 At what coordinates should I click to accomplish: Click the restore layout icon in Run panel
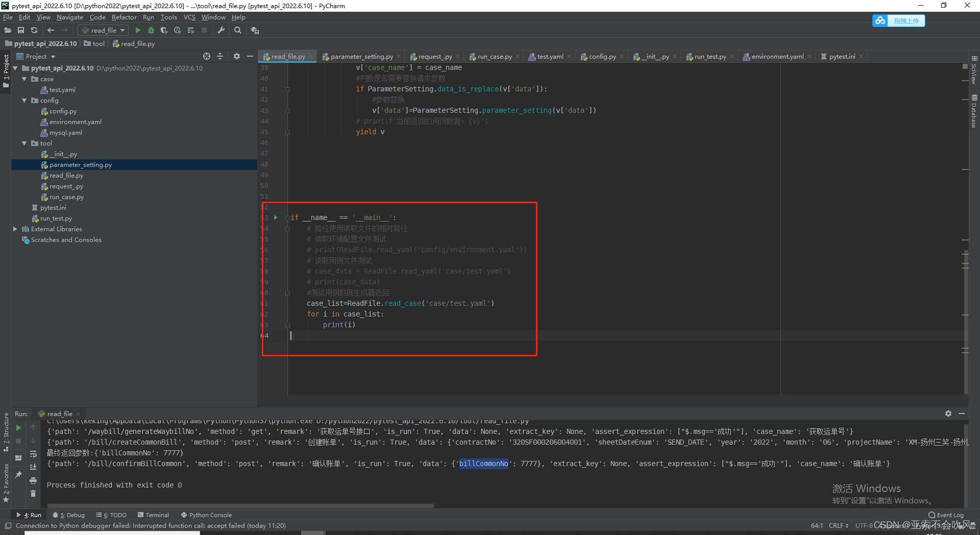coord(18,458)
